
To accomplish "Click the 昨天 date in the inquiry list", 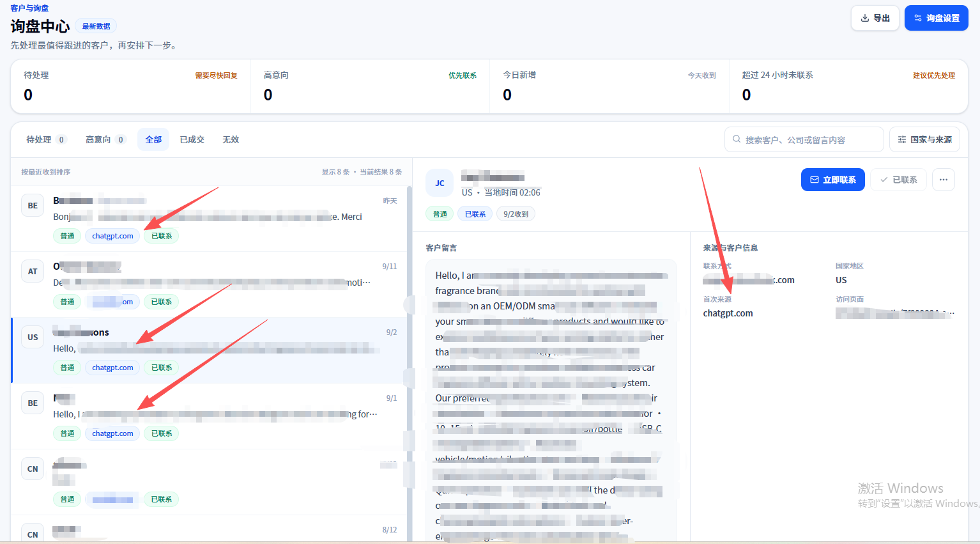I will (x=390, y=201).
